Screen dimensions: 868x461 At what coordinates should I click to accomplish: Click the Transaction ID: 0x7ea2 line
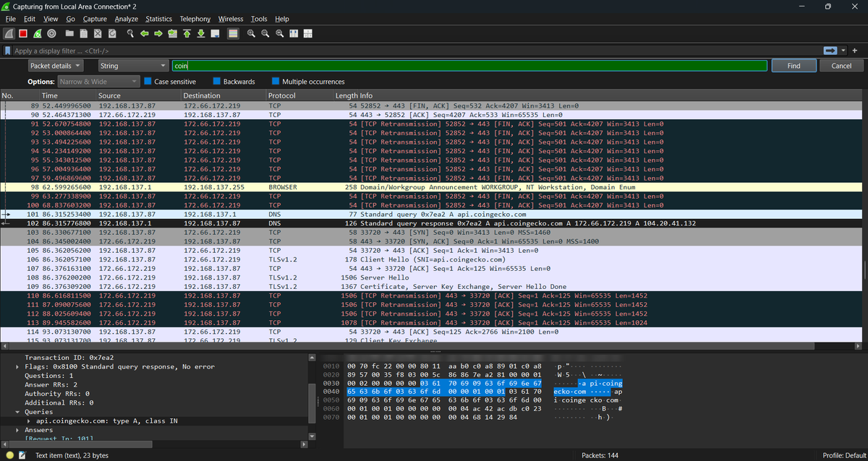pos(69,358)
